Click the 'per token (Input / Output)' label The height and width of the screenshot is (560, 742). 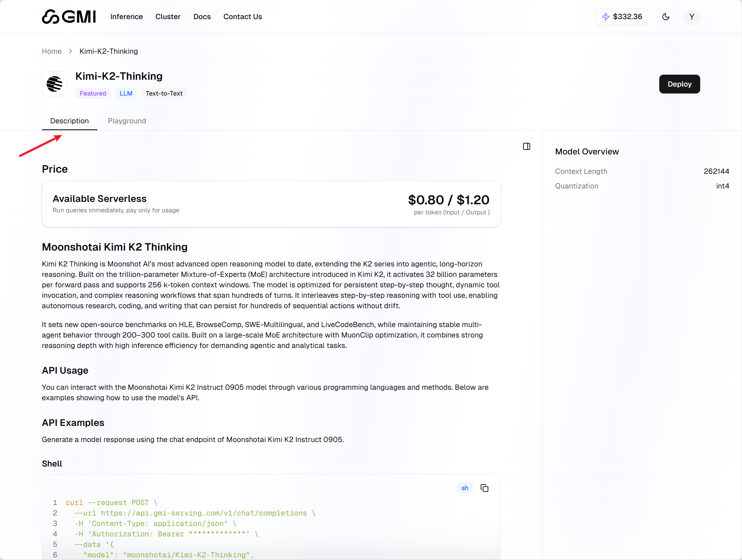tap(452, 212)
